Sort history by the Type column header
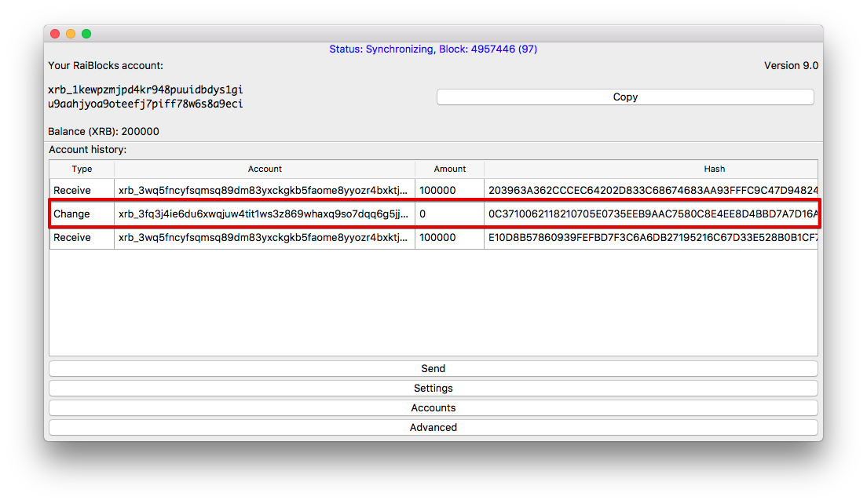Screen dimensions: 867x504 point(82,169)
